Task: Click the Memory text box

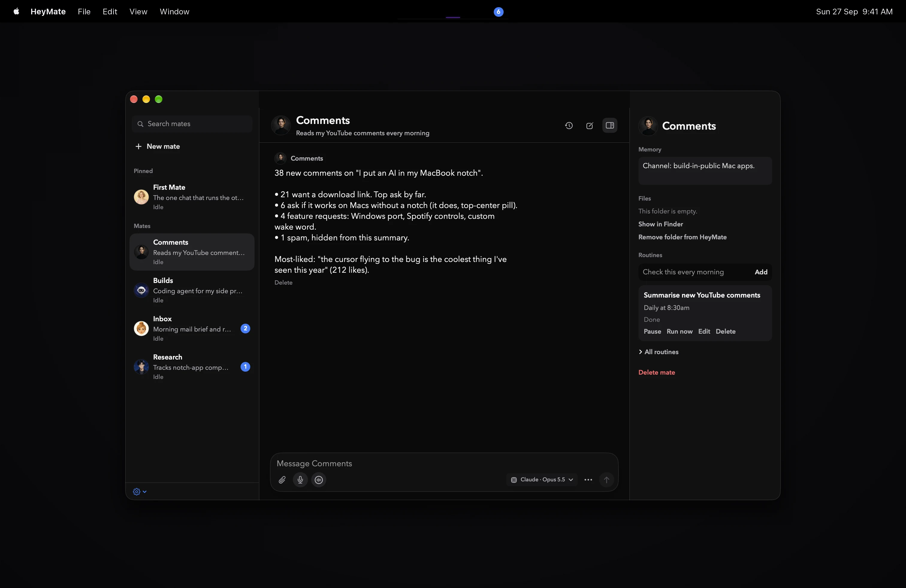Action: click(x=705, y=171)
